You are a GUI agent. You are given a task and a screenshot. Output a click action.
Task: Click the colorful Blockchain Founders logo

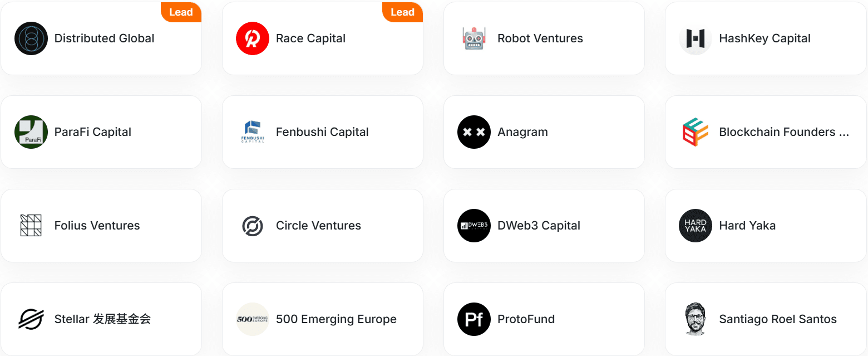[x=696, y=132]
